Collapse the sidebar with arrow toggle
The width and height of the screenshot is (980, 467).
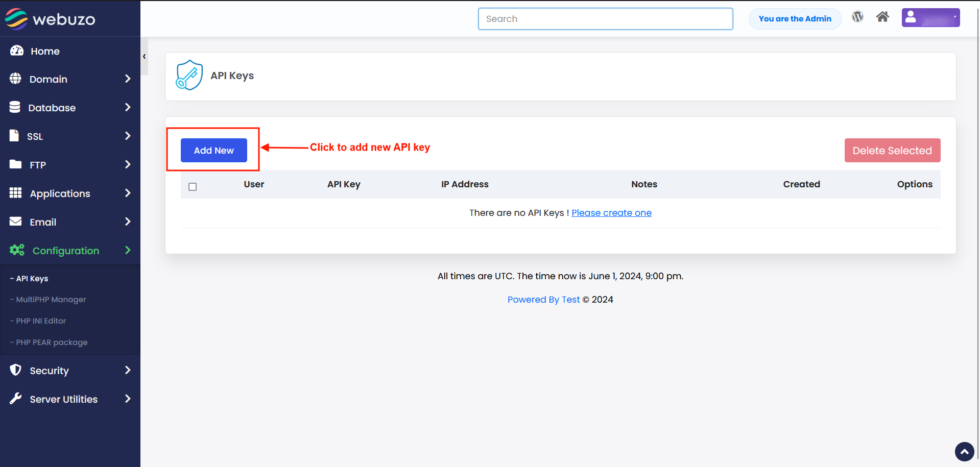[145, 56]
